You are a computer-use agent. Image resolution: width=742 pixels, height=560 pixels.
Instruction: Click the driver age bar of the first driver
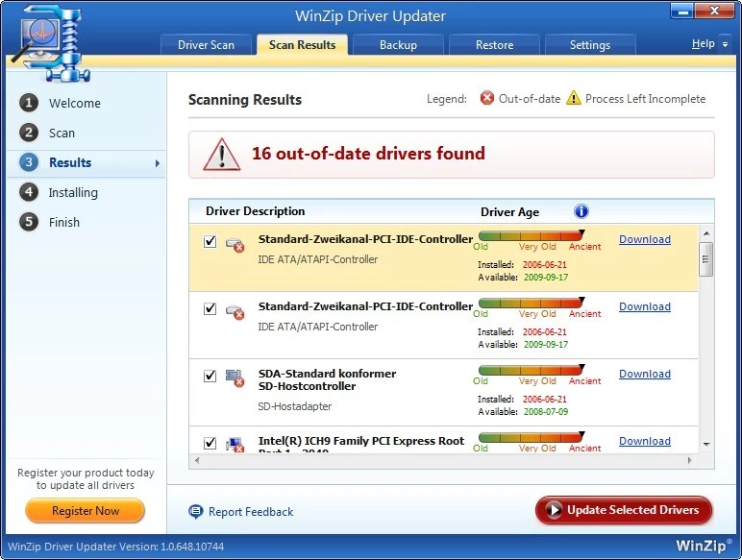pos(531,234)
